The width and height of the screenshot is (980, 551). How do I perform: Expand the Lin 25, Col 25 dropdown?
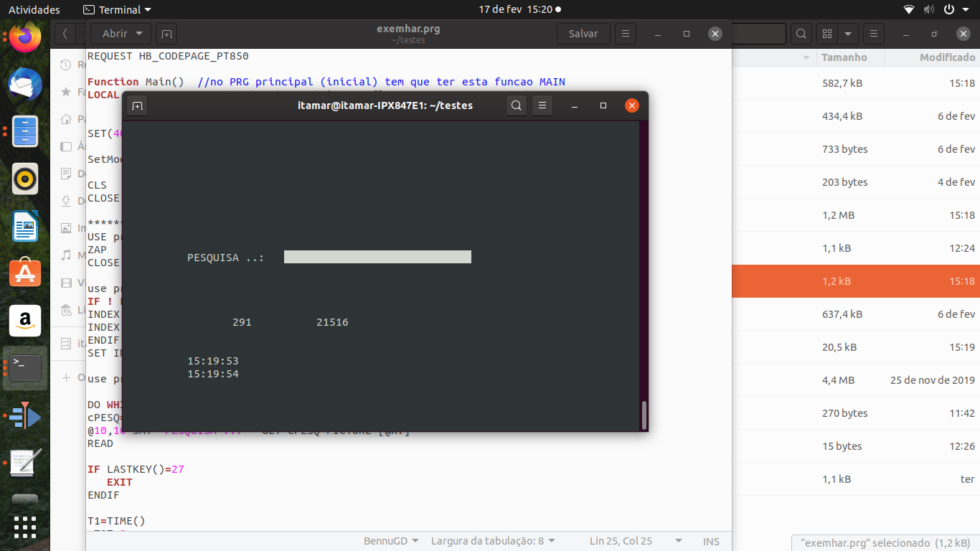635,541
